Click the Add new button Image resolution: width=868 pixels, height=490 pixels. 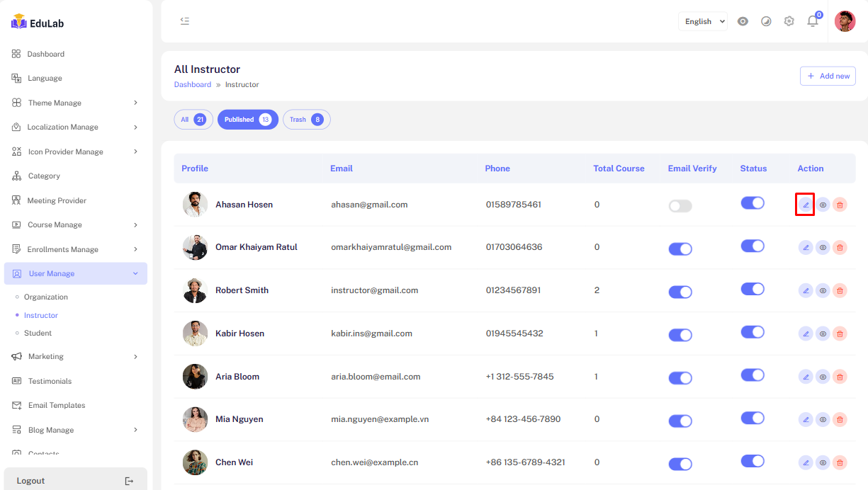[828, 76]
